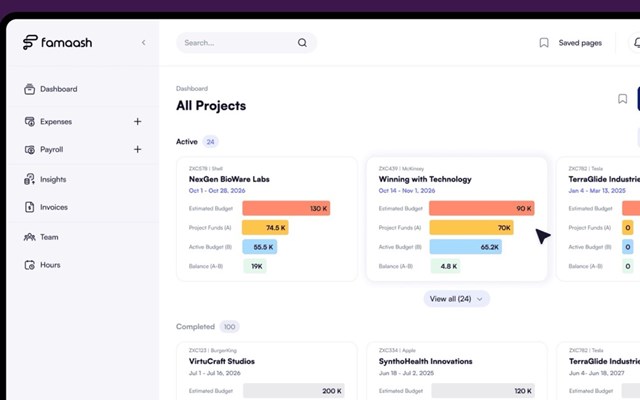This screenshot has height=400, width=640.
Task: Expand Payroll with the plus icon
Action: 138,149
